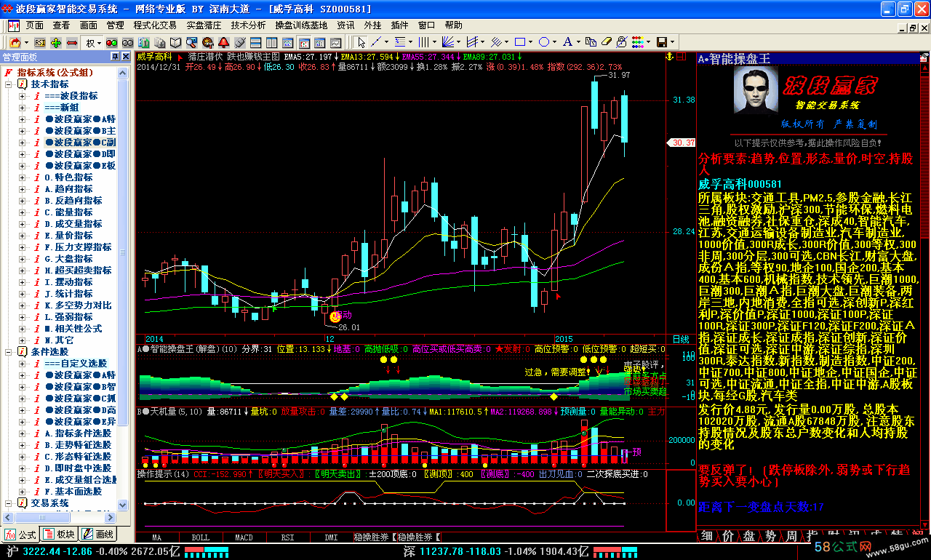This screenshot has height=560, width=931.
Task: Click the sunglasses portrait thumbnail
Action: pyautogui.click(x=756, y=91)
